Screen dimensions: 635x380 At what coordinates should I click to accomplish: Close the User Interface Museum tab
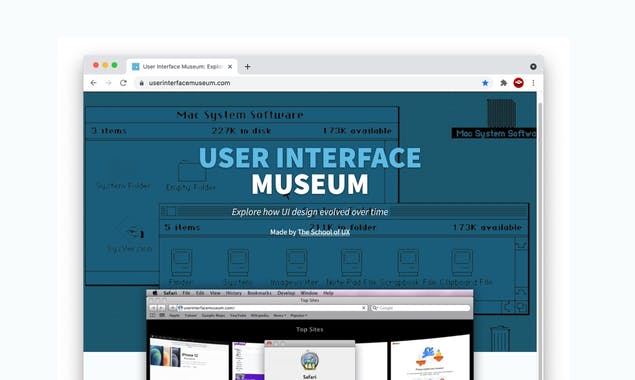(230, 66)
